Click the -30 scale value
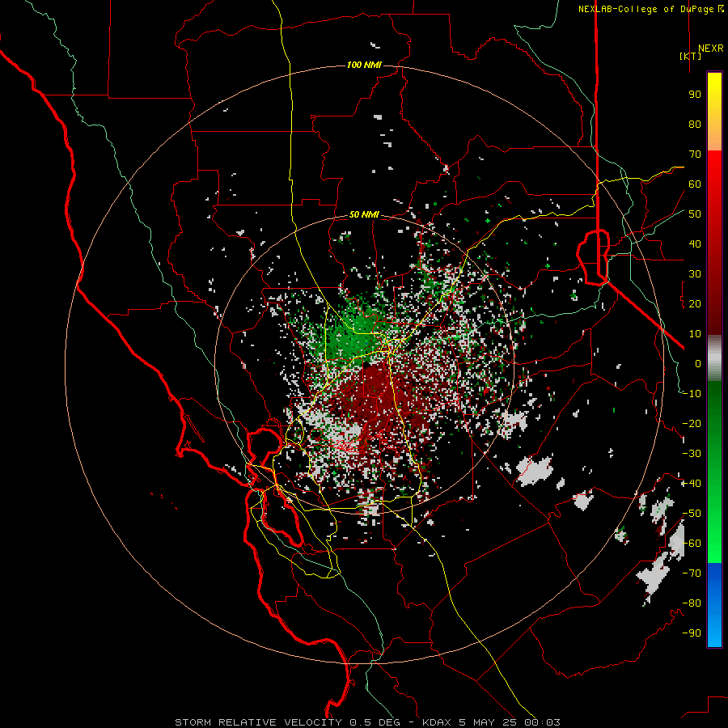The height and width of the screenshot is (728, 728). (x=692, y=454)
